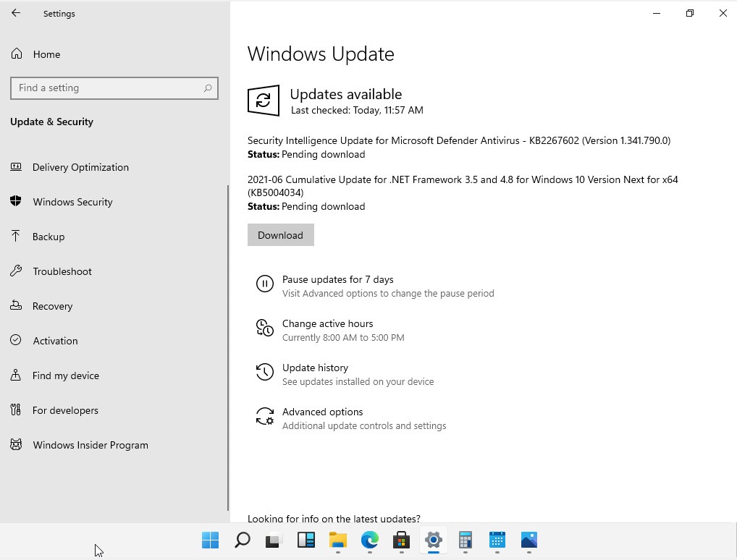Click the Backup upload arrow icon
The image size is (737, 560).
pos(15,236)
